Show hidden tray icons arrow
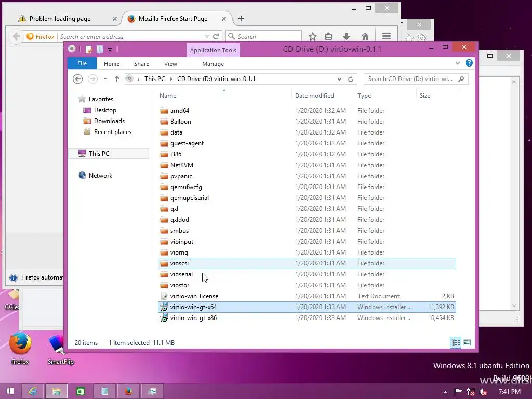 coord(445,392)
